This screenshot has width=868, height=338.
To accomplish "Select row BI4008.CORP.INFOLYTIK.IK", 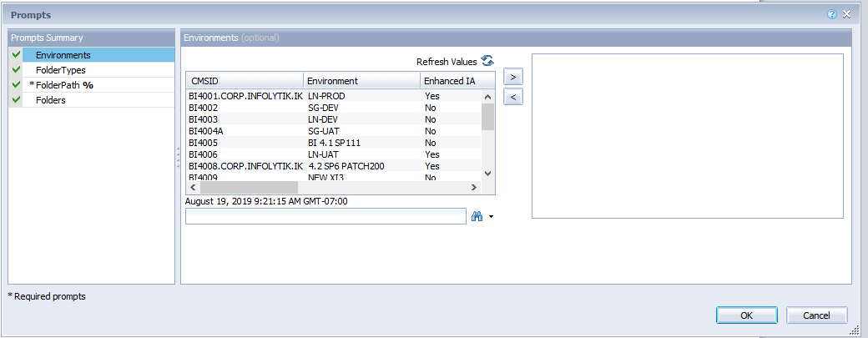I will point(334,165).
